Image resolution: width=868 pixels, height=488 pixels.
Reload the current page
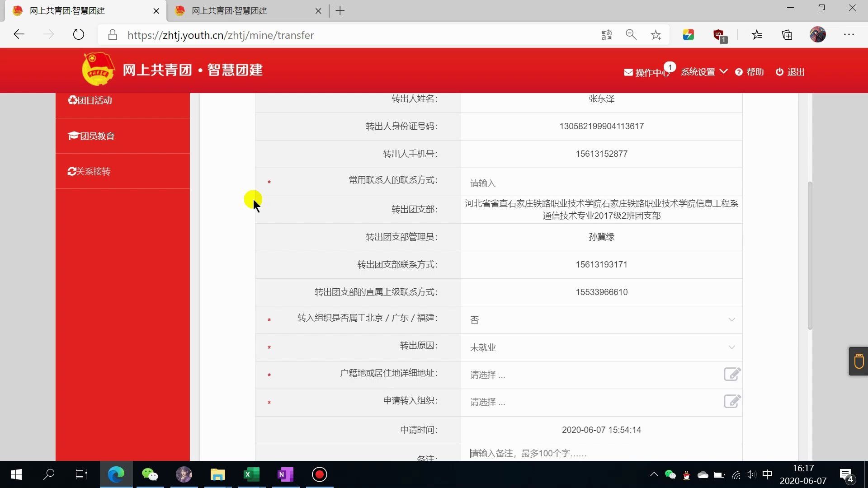[78, 35]
